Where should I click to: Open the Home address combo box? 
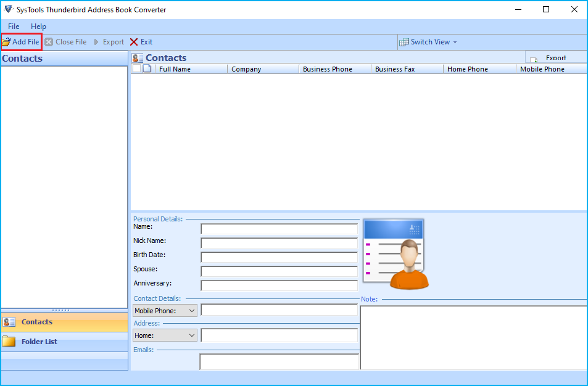(165, 335)
